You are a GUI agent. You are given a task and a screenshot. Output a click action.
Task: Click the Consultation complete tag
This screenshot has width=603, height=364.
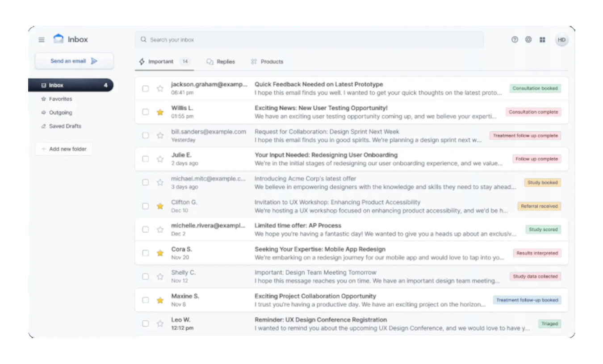[x=533, y=112]
